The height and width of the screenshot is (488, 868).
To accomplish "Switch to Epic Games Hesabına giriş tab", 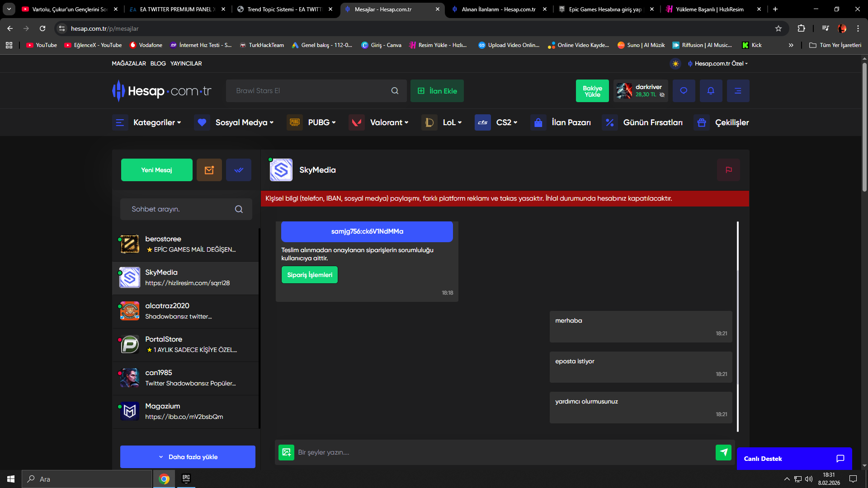I will click(606, 9).
